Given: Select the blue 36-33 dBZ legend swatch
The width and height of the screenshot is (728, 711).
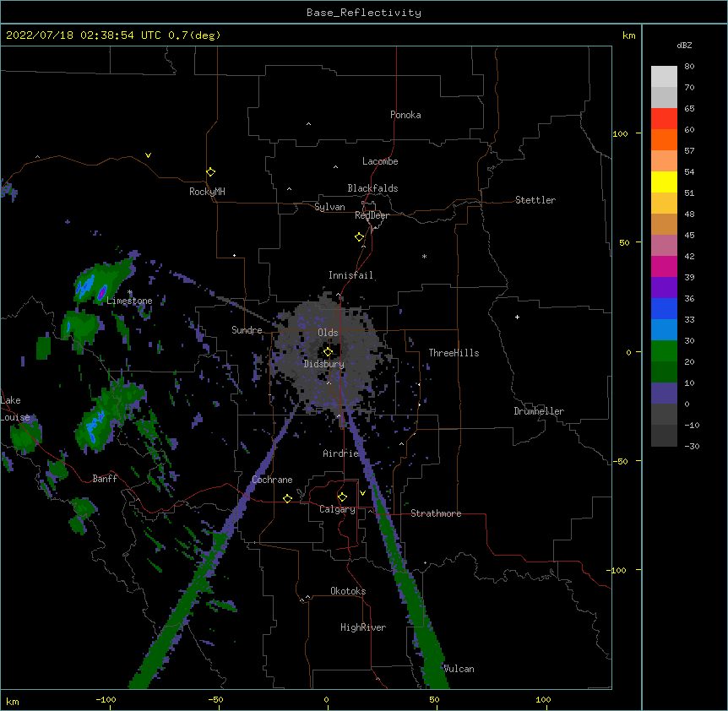Looking at the screenshot, I should tap(664, 309).
